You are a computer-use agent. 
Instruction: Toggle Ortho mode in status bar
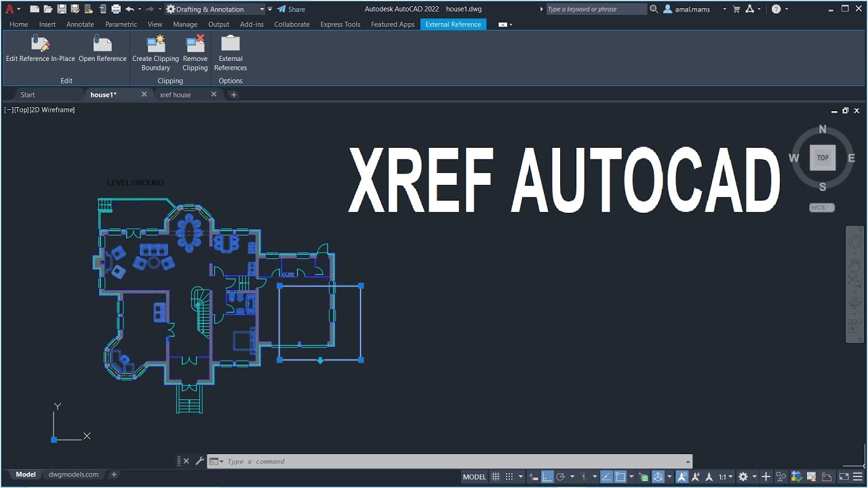click(x=547, y=476)
